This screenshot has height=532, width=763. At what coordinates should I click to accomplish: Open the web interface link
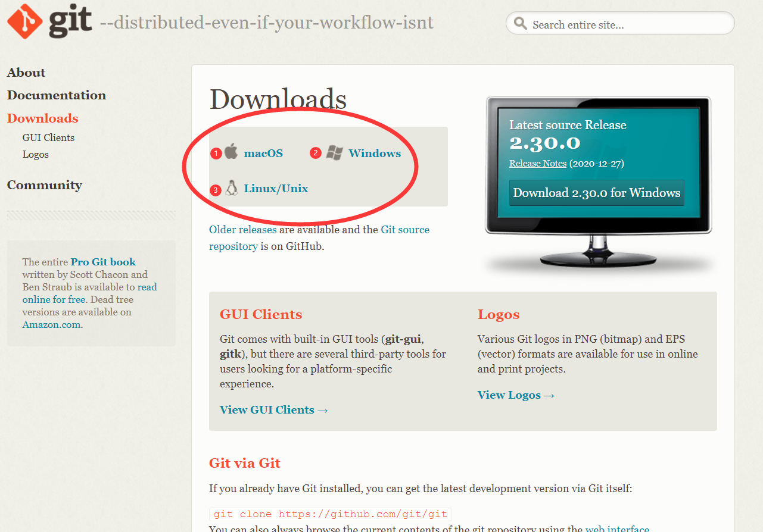(x=617, y=528)
